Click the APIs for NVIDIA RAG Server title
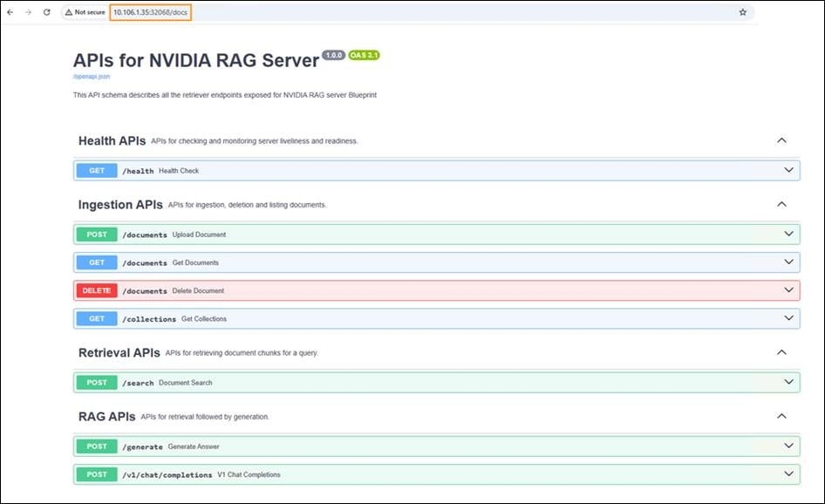The width and height of the screenshot is (825, 504). click(196, 60)
